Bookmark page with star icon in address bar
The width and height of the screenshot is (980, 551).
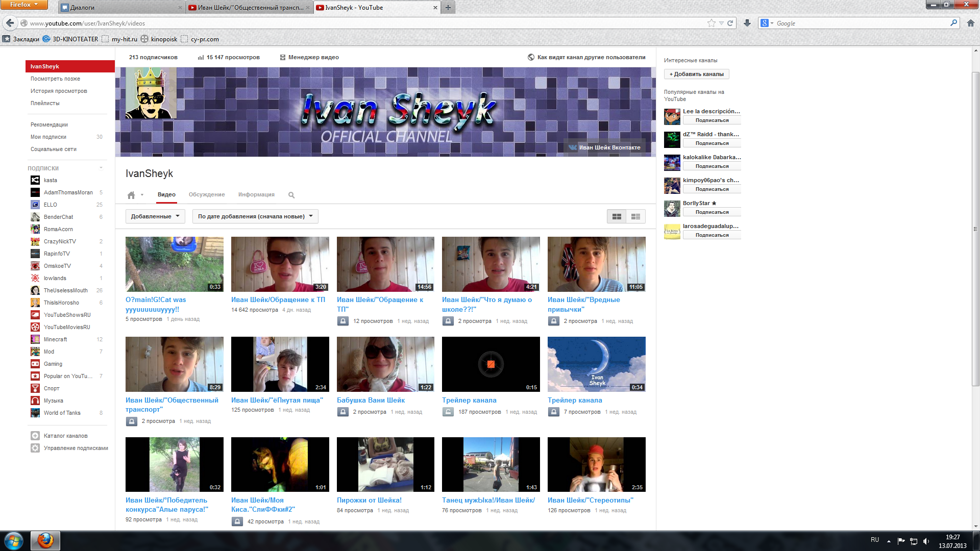click(712, 23)
